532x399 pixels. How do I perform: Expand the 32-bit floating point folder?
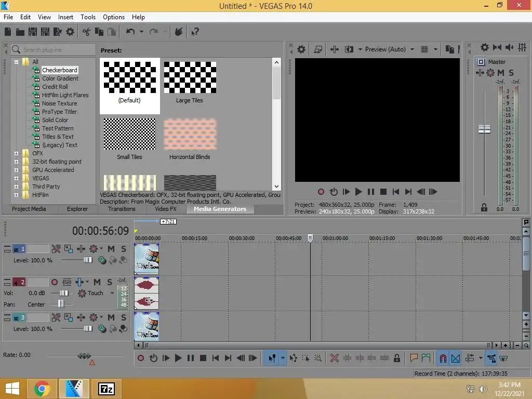(16, 162)
